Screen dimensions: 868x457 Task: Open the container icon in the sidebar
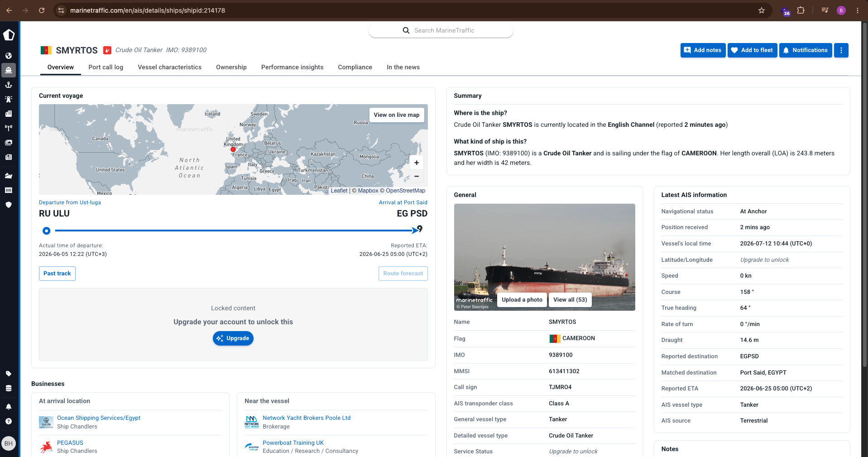pos(9,190)
